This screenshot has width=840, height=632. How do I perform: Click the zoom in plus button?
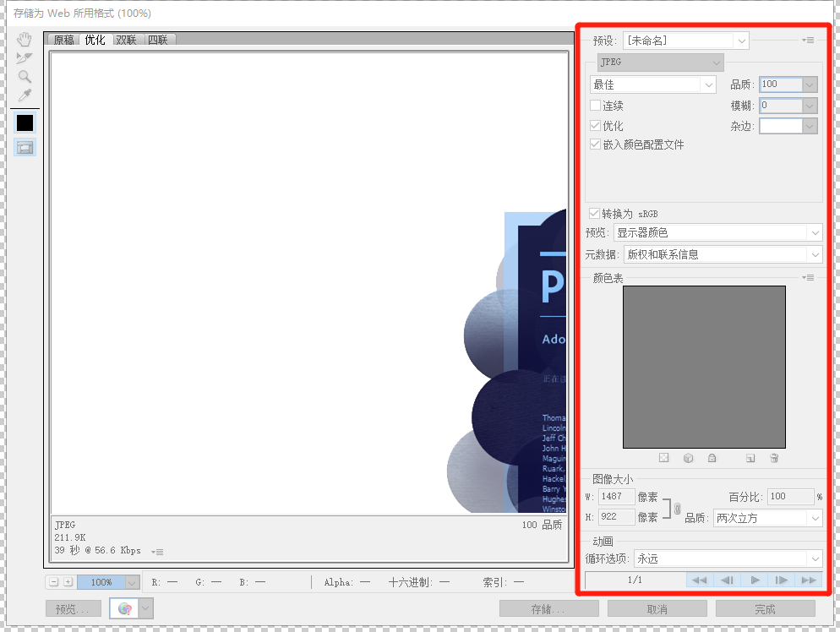[x=68, y=581]
